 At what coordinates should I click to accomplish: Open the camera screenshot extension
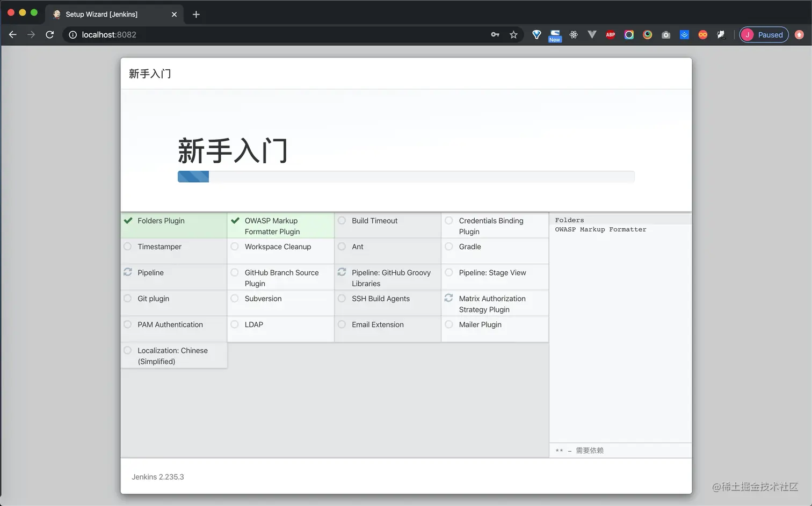point(666,34)
